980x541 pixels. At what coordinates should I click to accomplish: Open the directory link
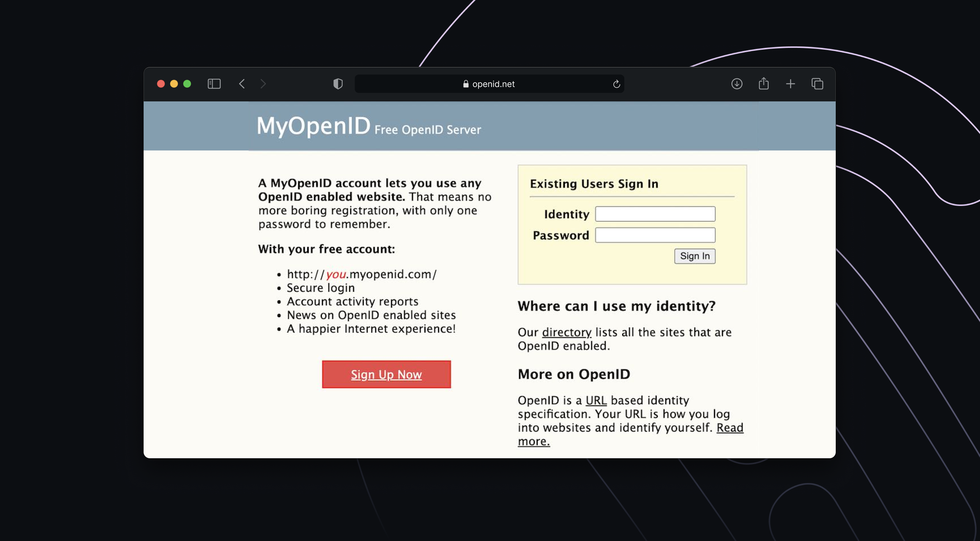(x=567, y=332)
